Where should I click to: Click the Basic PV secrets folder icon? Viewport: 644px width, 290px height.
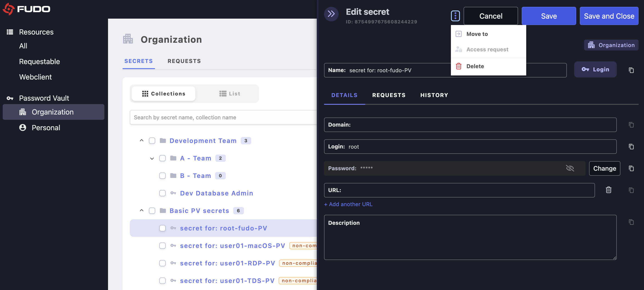[x=163, y=211]
